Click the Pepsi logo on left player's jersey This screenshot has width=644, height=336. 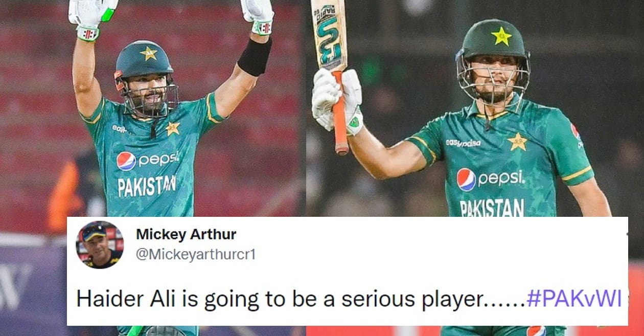point(148,160)
